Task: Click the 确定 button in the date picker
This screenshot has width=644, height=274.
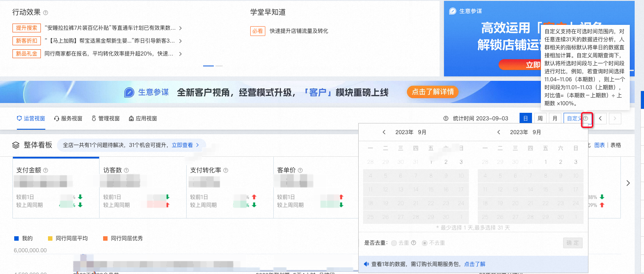Action: pos(572,243)
